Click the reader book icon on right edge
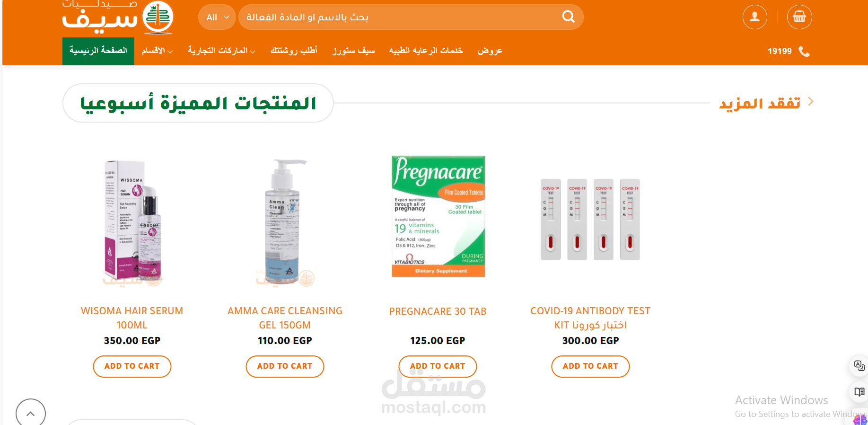 (859, 392)
